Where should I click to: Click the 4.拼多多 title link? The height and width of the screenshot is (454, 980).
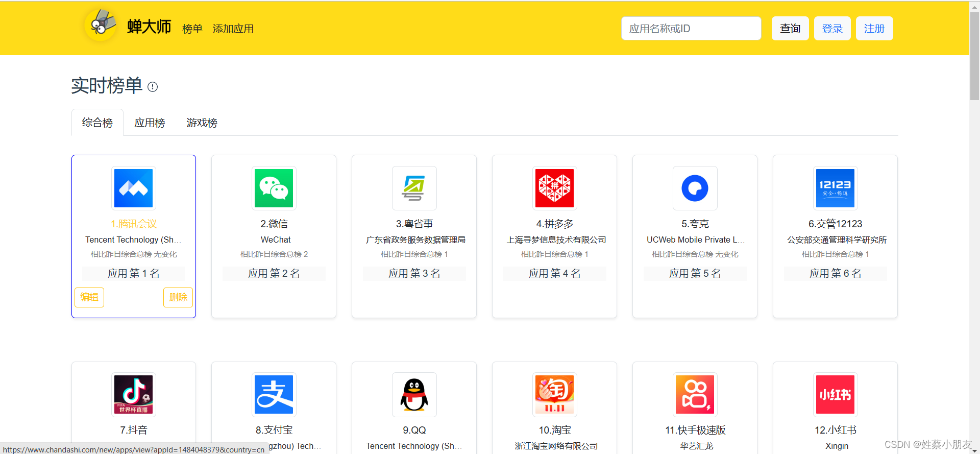pos(555,224)
